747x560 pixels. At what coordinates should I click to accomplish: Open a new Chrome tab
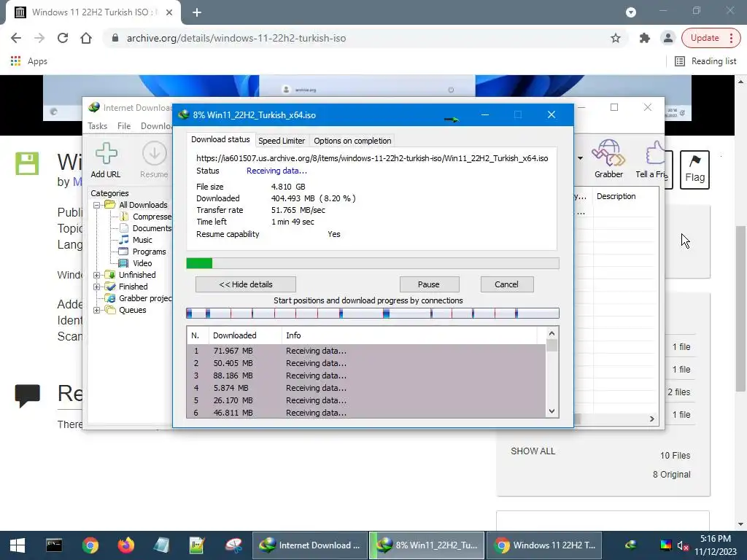[197, 12]
